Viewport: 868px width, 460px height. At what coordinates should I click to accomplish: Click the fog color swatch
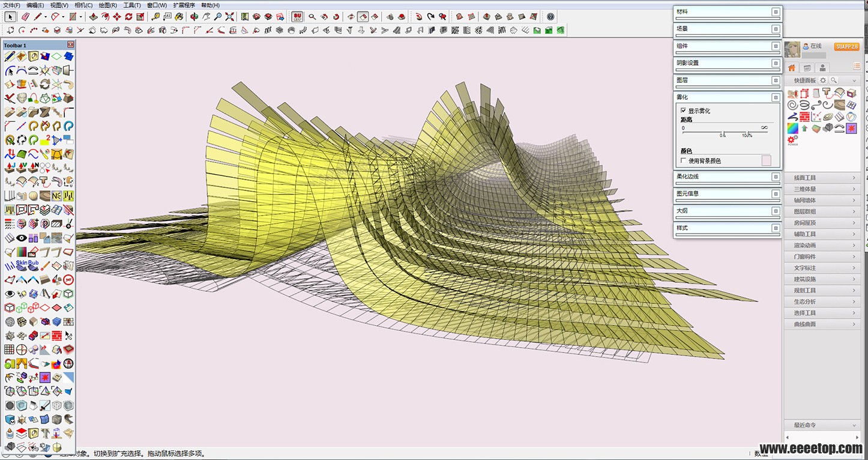point(767,160)
